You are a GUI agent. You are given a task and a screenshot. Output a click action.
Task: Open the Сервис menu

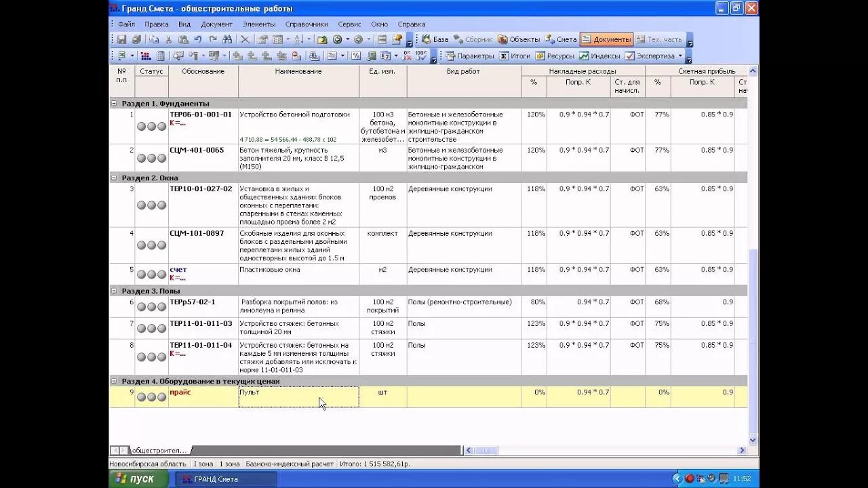tap(349, 24)
